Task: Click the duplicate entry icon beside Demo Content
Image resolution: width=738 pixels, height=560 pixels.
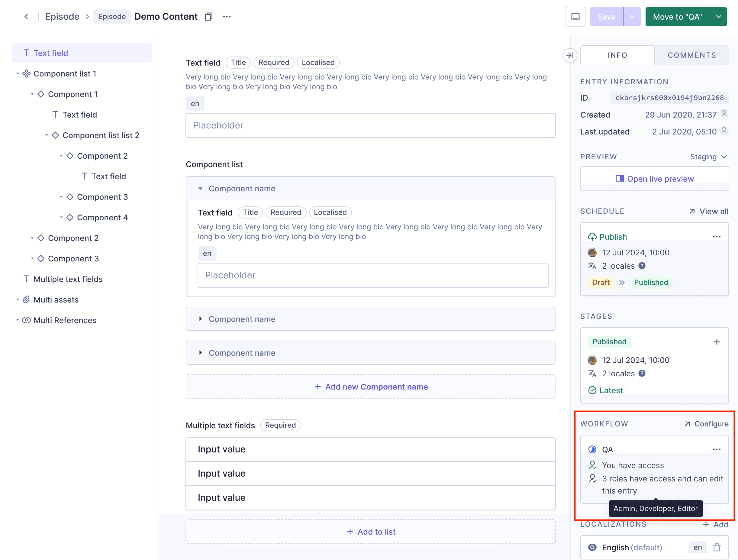Action: 208,17
